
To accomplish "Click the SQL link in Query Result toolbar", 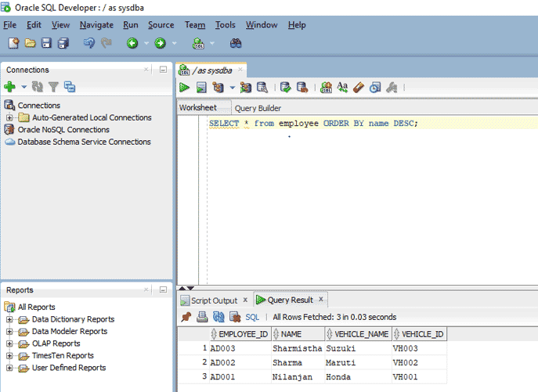I will click(x=252, y=317).
